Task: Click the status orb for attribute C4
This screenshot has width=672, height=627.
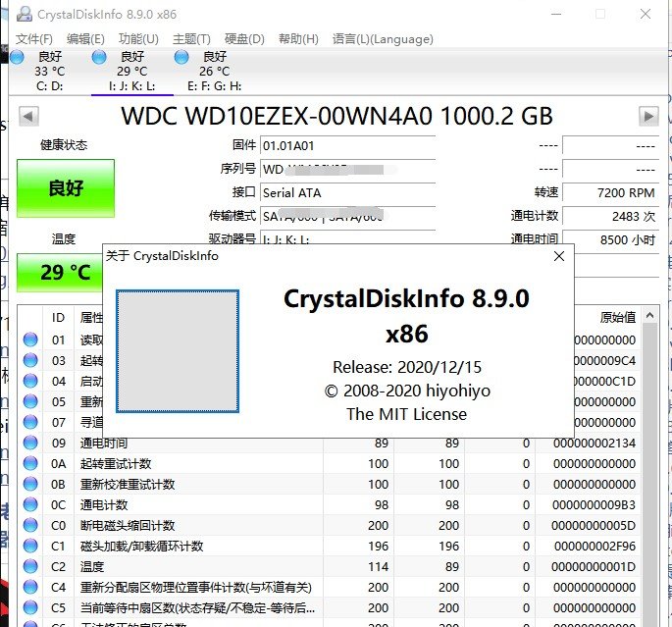Action: pos(30,587)
